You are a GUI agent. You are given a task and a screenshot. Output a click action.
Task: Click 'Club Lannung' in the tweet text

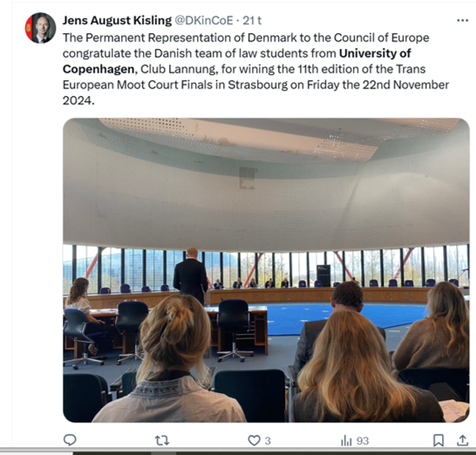pos(178,69)
